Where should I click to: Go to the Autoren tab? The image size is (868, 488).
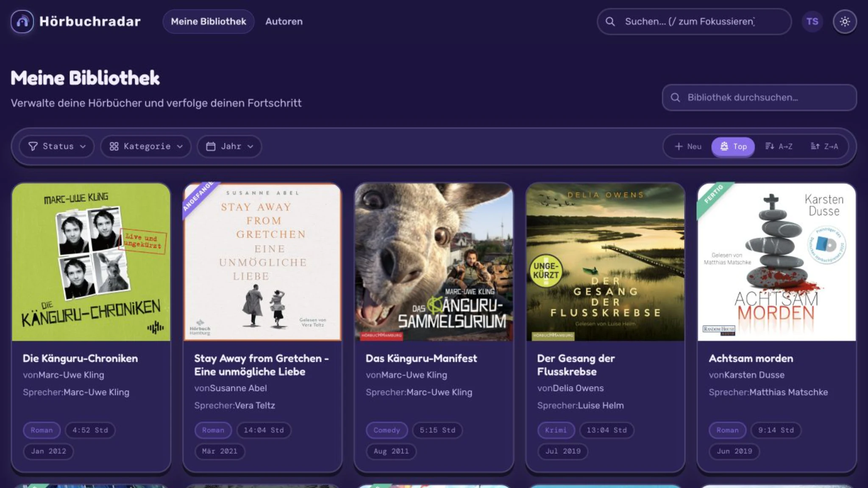click(x=284, y=22)
